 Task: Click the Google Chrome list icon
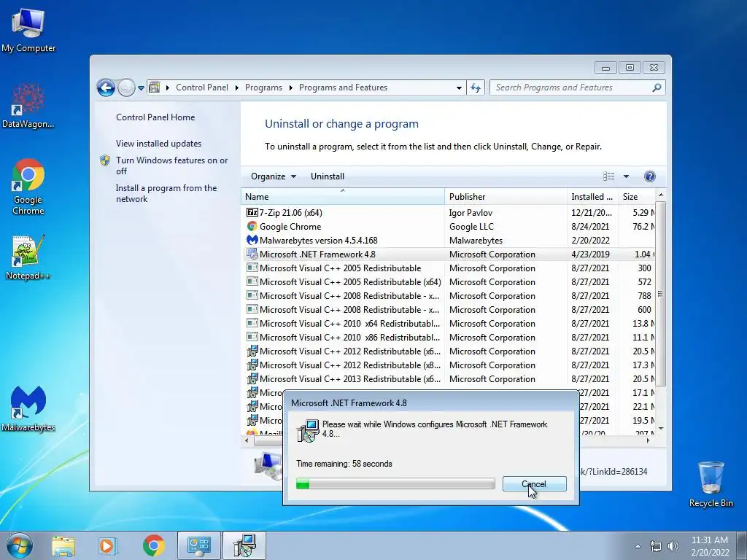252,227
